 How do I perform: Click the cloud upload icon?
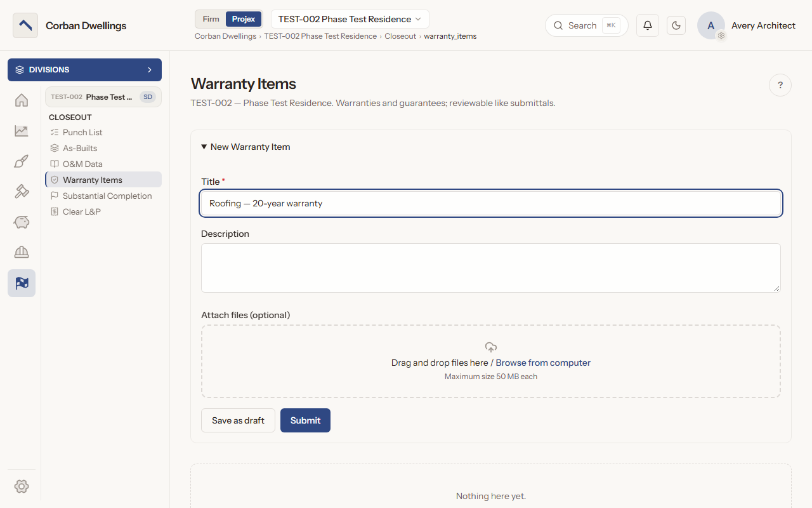pyautogui.click(x=491, y=347)
